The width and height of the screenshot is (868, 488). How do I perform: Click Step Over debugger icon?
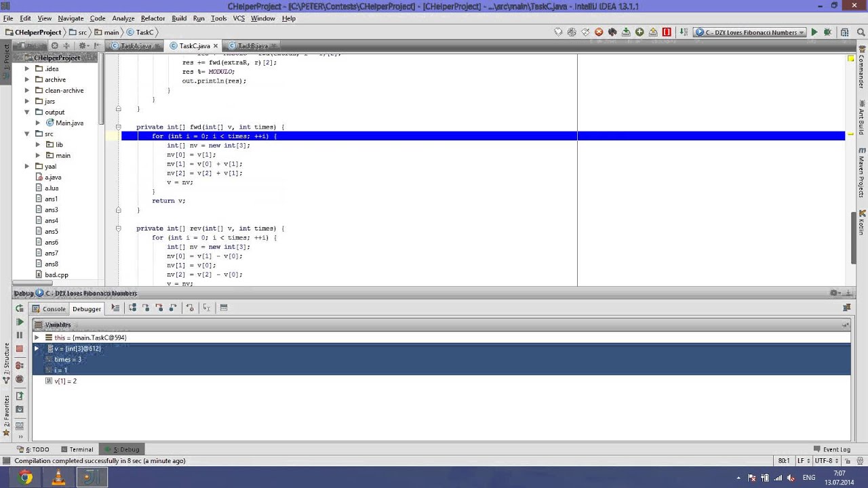point(132,308)
